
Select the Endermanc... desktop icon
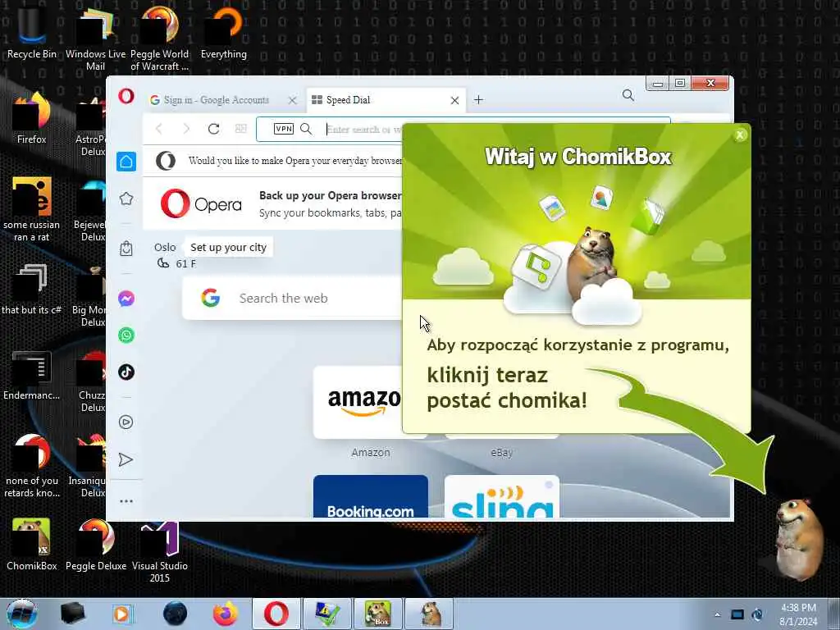(32, 375)
